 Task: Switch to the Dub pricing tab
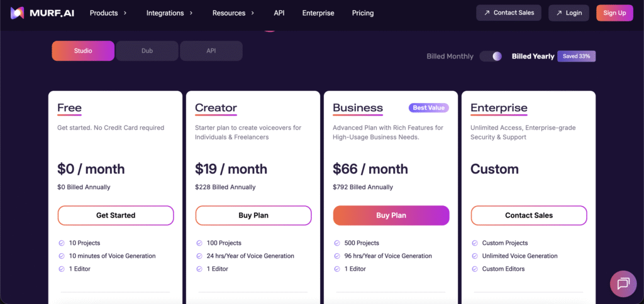(147, 51)
